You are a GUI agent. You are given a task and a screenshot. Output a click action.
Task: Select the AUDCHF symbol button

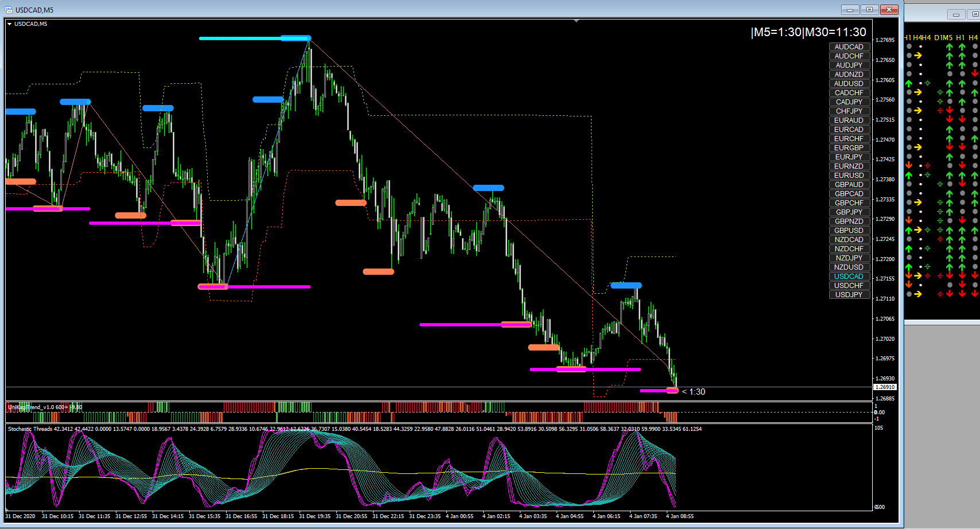(849, 56)
